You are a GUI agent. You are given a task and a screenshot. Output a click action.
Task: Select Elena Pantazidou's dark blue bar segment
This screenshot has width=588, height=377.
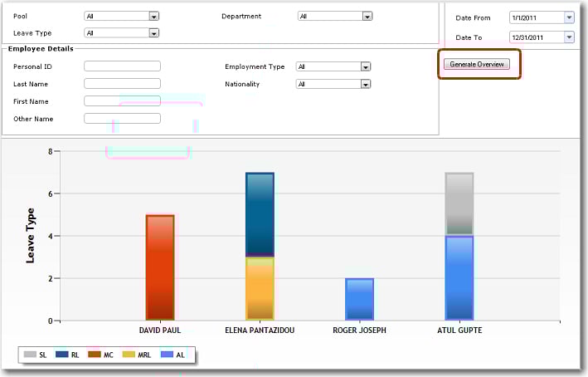(260, 213)
